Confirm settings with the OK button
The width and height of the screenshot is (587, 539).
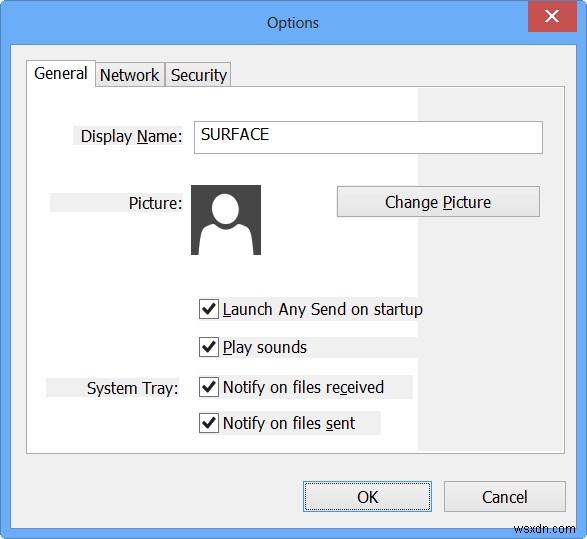pyautogui.click(x=367, y=496)
